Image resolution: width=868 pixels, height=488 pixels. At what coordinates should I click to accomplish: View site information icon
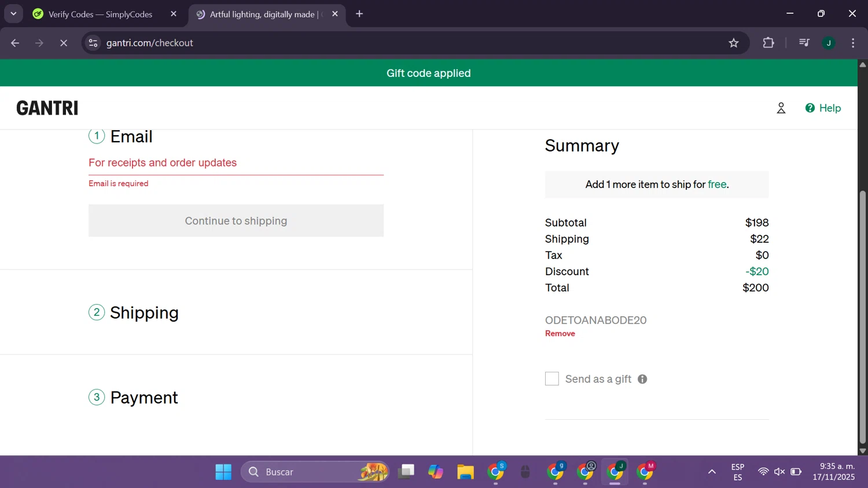[93, 43]
